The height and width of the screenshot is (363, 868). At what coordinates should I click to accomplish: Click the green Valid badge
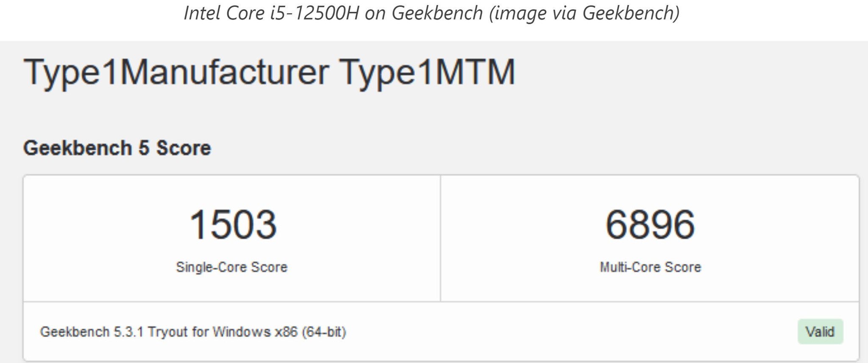click(820, 331)
